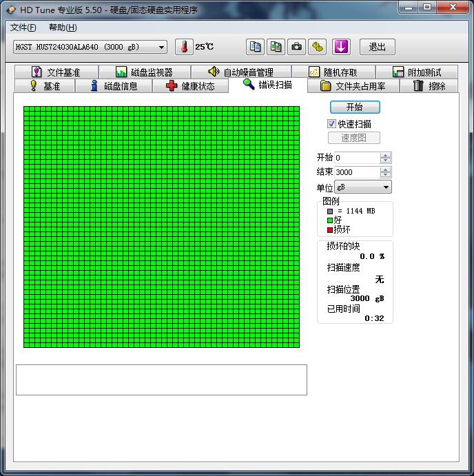This screenshot has height=476, width=474.
Task: Click the red 损坏 legend swatch
Action: (x=330, y=230)
